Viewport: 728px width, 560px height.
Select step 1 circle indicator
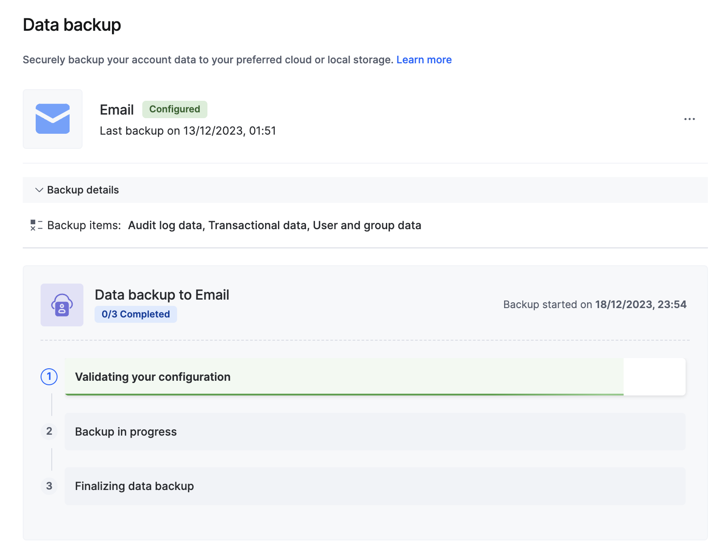coord(49,377)
